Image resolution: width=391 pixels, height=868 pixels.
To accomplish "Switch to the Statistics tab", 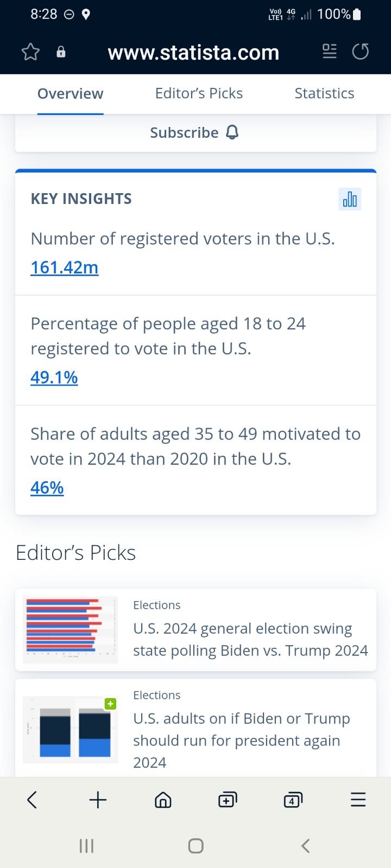I will [324, 93].
